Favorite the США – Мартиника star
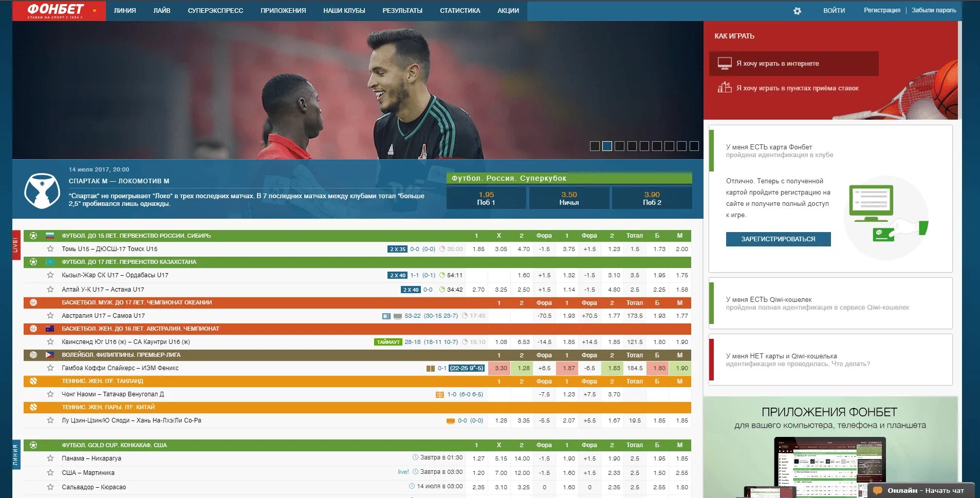Screen dimensions: 980x498 click(x=50, y=472)
